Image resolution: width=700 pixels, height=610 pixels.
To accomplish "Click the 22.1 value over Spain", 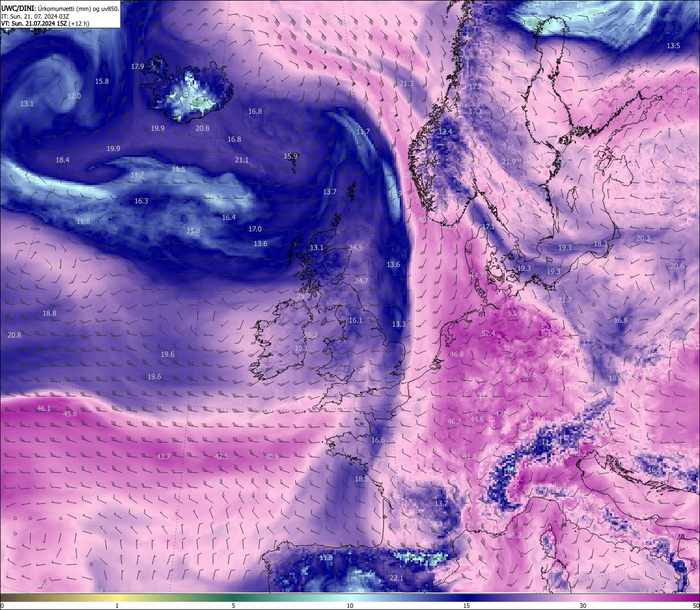I will [396, 578].
